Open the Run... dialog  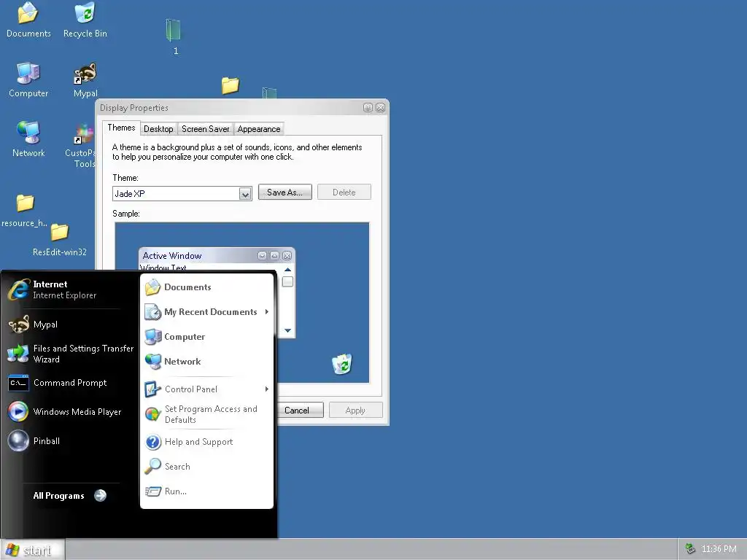[x=206, y=491]
